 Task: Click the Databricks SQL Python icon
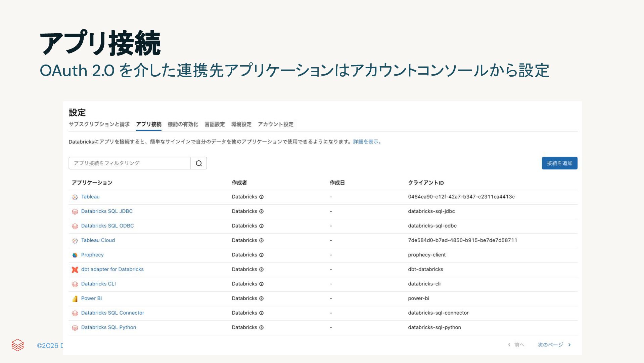click(75, 328)
